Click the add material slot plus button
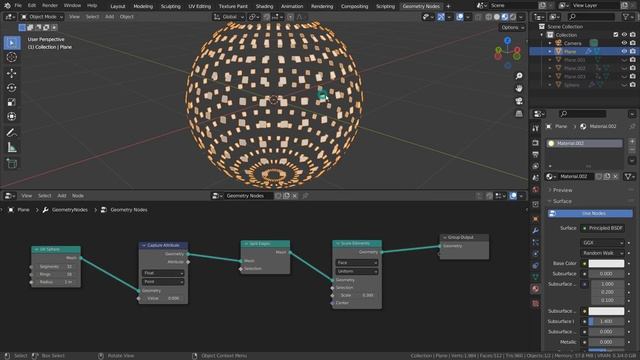640x360 pixels. [x=632, y=142]
